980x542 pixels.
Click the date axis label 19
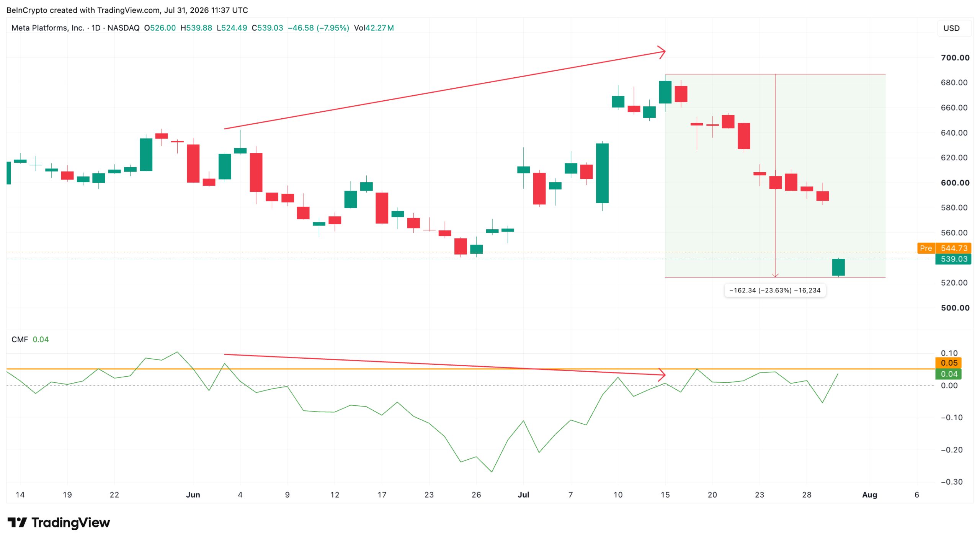(x=67, y=495)
